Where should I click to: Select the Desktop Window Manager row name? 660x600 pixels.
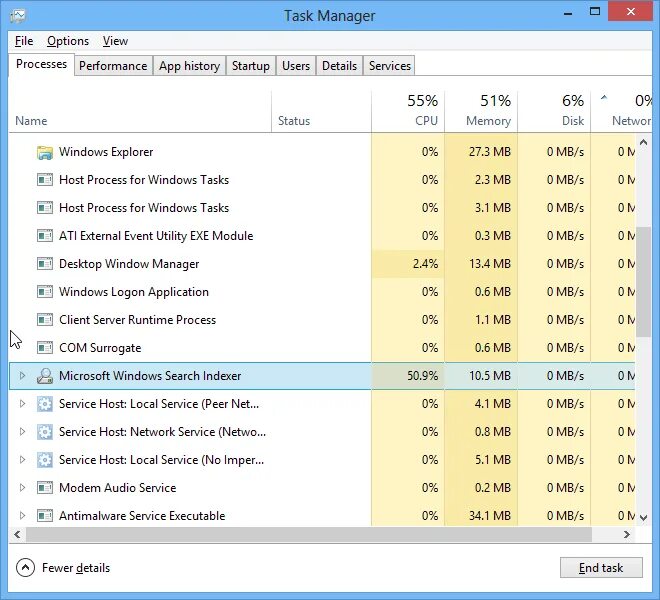tap(129, 264)
